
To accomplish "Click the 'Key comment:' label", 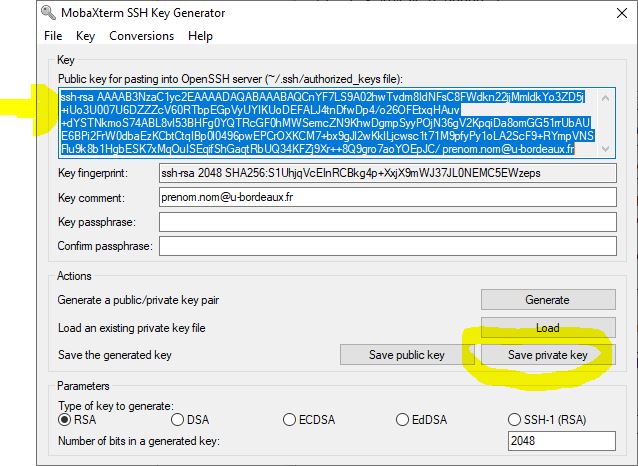I will [x=92, y=198].
